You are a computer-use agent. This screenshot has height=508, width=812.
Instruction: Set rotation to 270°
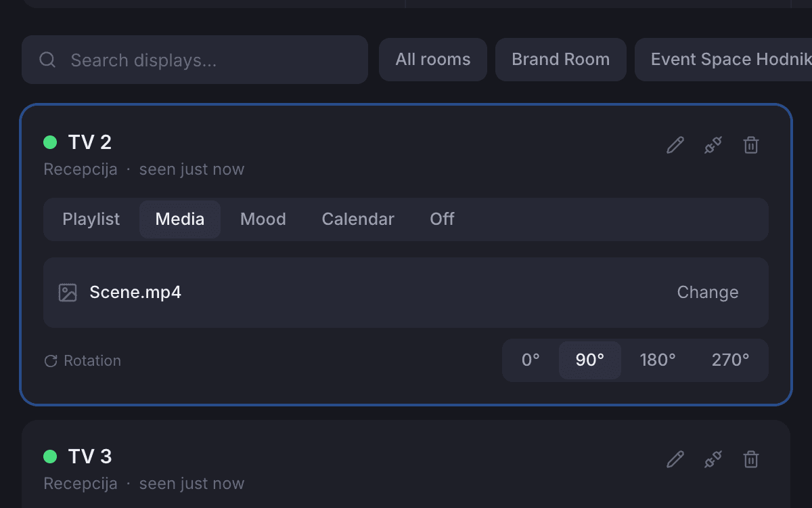(x=730, y=360)
